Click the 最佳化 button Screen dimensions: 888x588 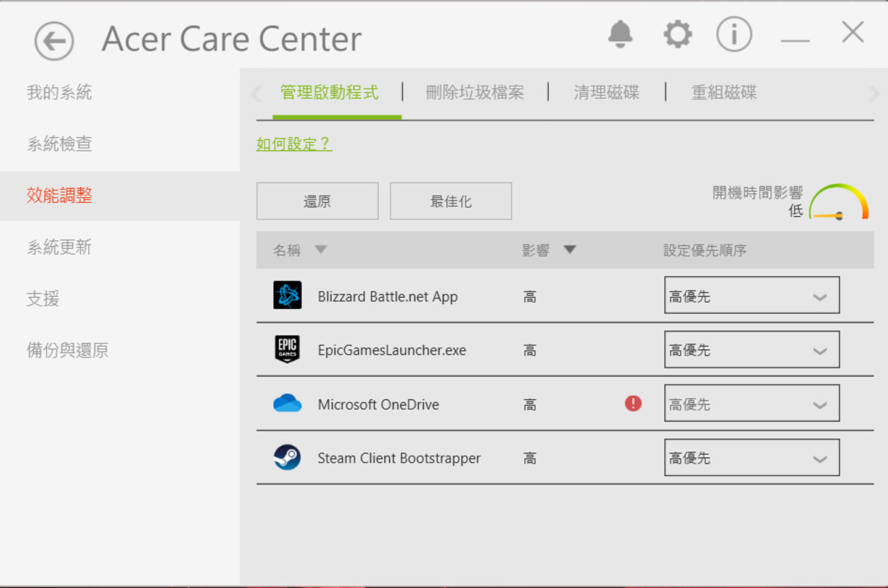tap(451, 201)
